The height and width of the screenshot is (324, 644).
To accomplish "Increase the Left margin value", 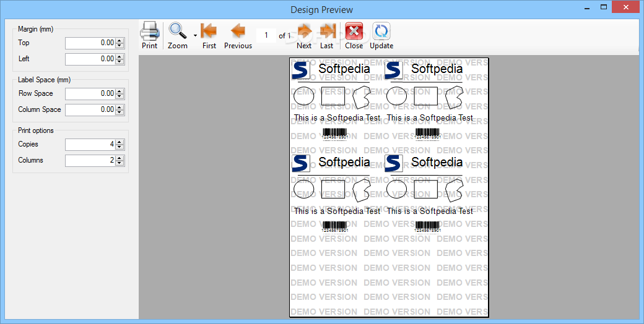I will pyautogui.click(x=120, y=56).
